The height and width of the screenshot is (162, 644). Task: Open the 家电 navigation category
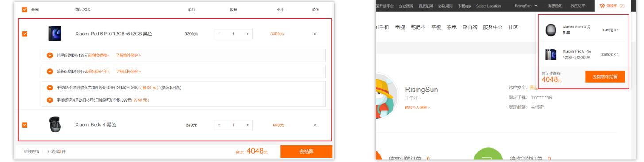(451, 27)
